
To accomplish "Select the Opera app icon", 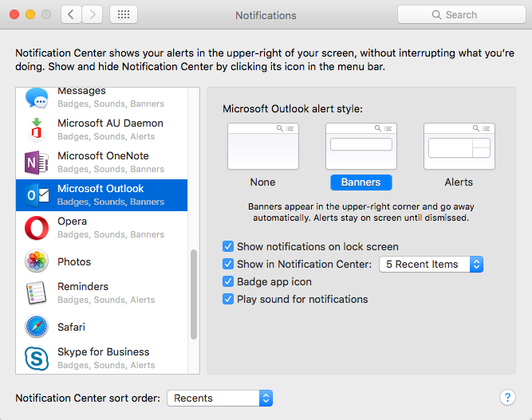I will click(x=37, y=228).
